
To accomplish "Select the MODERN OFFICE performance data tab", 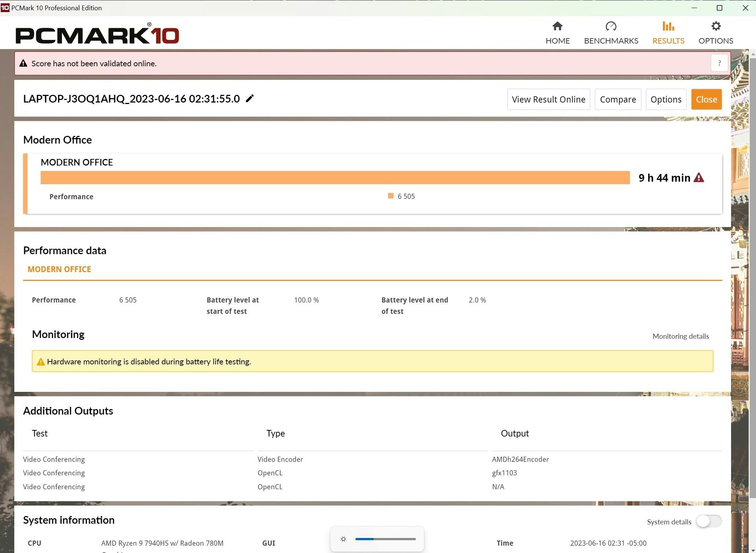I will pyautogui.click(x=59, y=269).
